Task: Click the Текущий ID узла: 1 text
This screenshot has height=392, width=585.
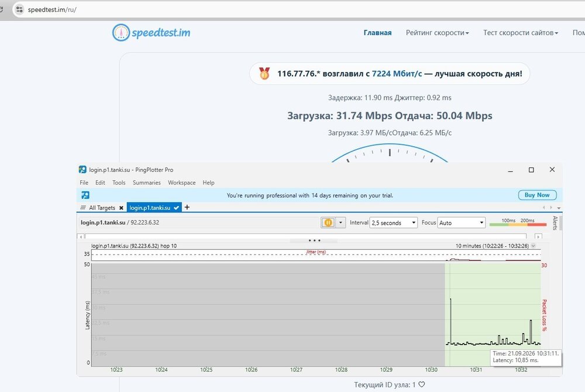Action: [x=385, y=384]
